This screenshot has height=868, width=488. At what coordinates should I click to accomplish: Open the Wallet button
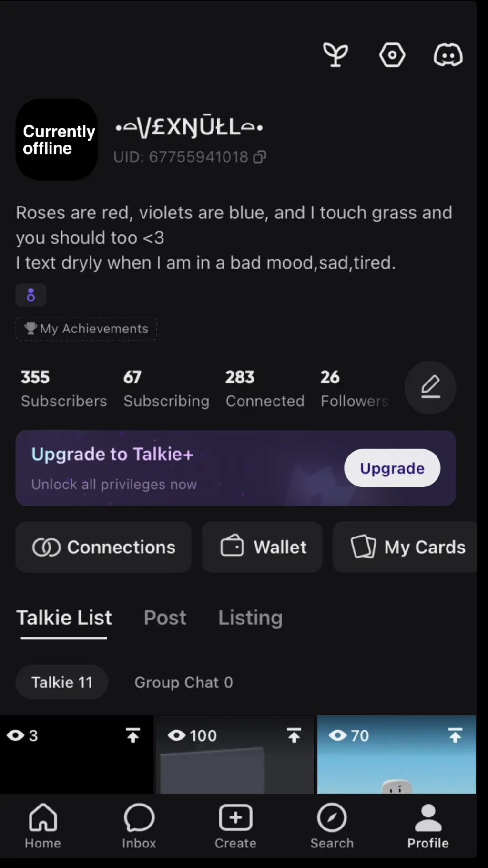(262, 547)
